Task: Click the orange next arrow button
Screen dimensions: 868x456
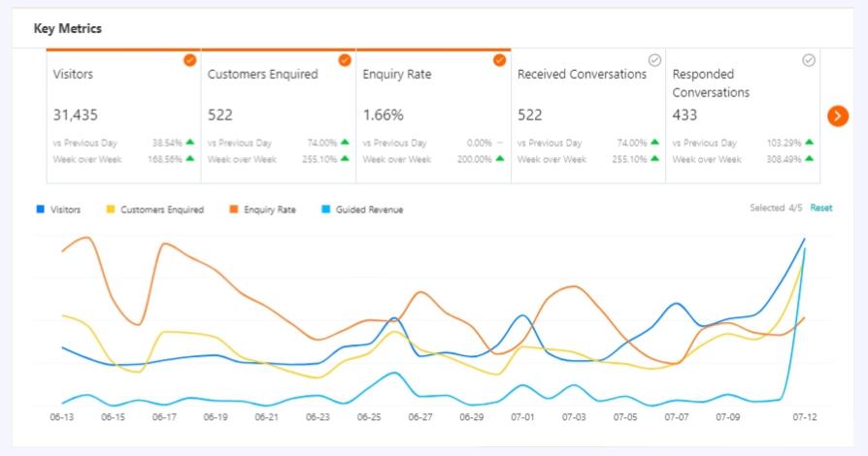Action: [838, 115]
